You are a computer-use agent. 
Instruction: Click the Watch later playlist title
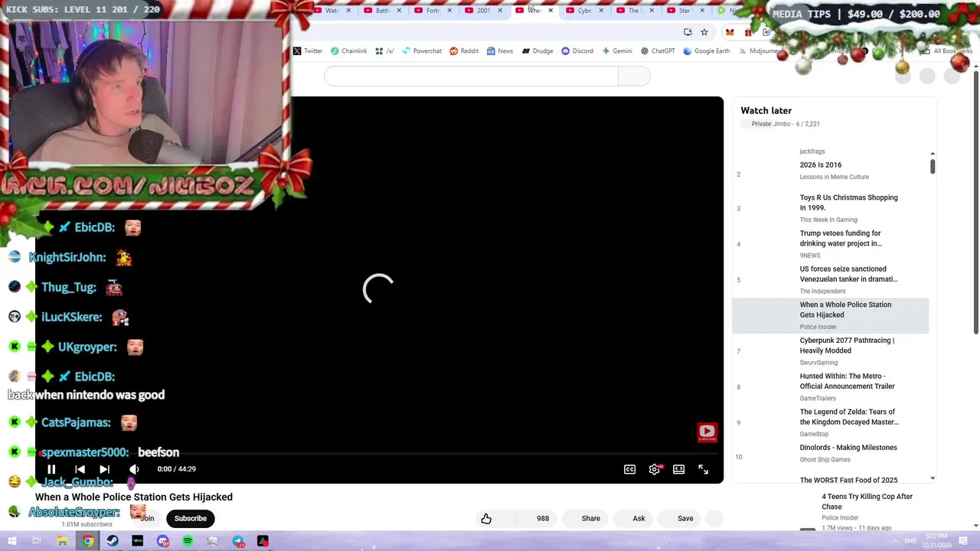pyautogui.click(x=766, y=111)
